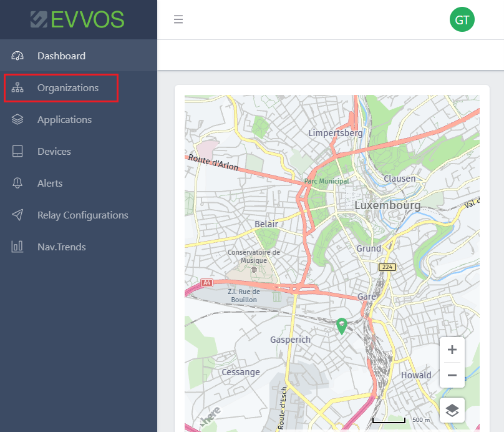
Task: Click the Route d'Arlon road label
Action: coord(213,162)
